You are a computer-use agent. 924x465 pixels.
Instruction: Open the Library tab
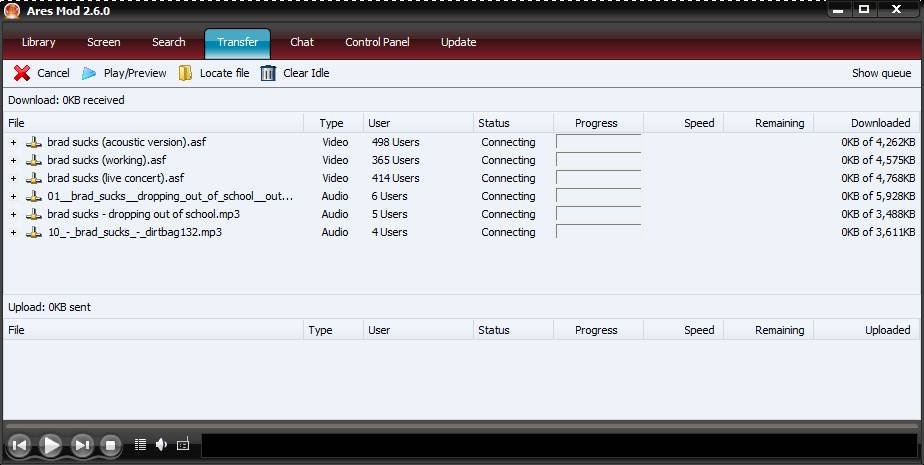(x=38, y=42)
